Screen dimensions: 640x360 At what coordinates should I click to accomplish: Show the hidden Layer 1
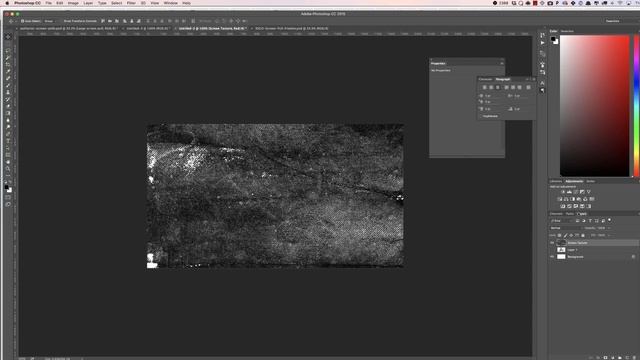(552, 250)
